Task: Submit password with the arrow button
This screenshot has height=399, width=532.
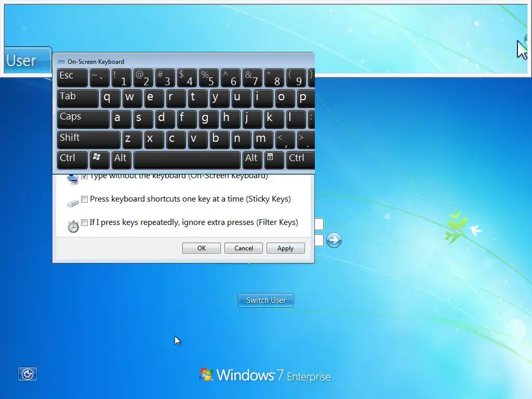Action: point(334,240)
